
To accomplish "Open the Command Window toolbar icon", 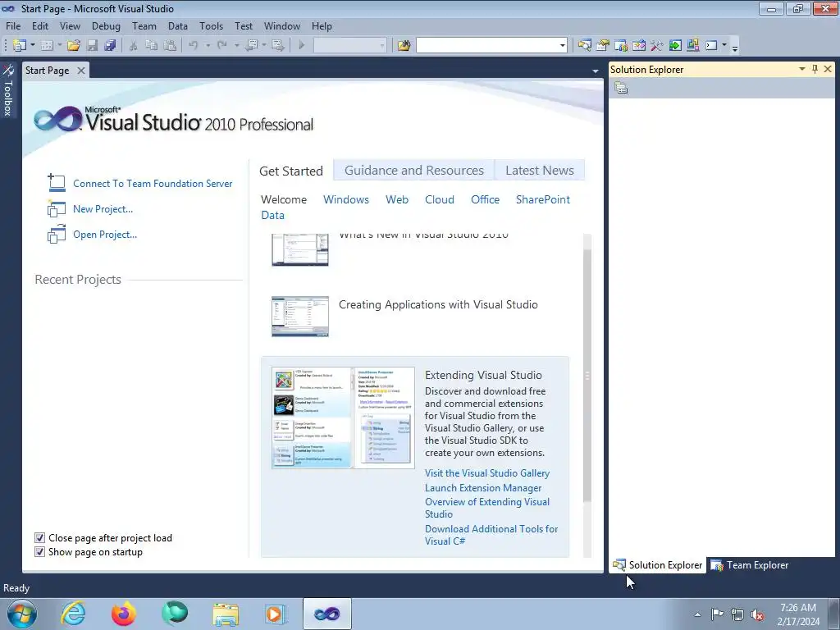I will [711, 46].
